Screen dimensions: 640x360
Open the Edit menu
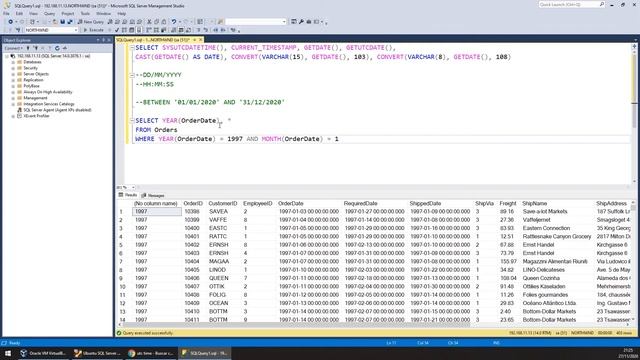tap(19, 13)
